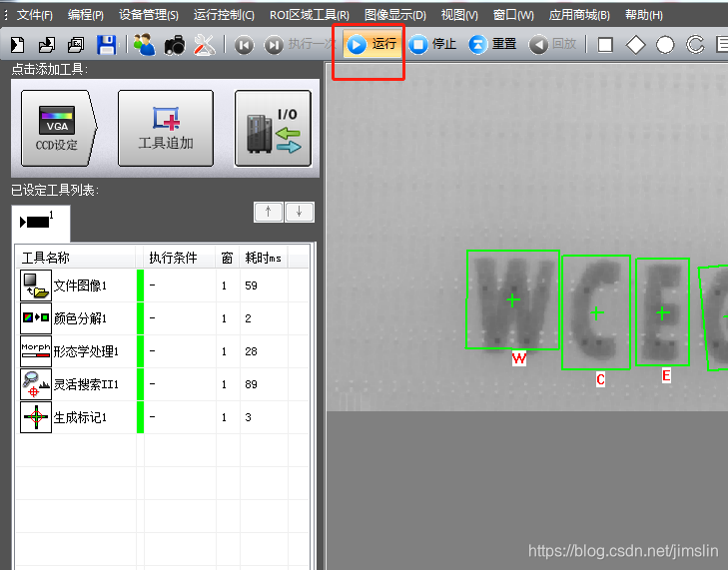The image size is (728, 570).
Task: Open the 窗口(W) menu
Action: (x=513, y=15)
